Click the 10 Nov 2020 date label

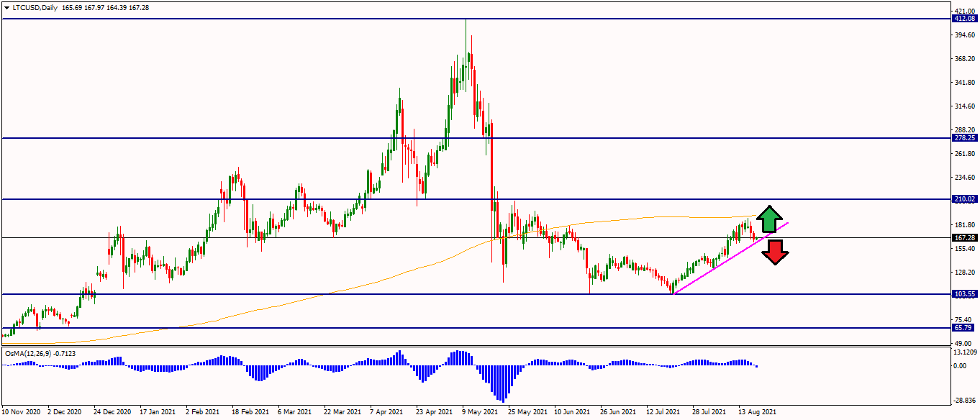(x=21, y=412)
